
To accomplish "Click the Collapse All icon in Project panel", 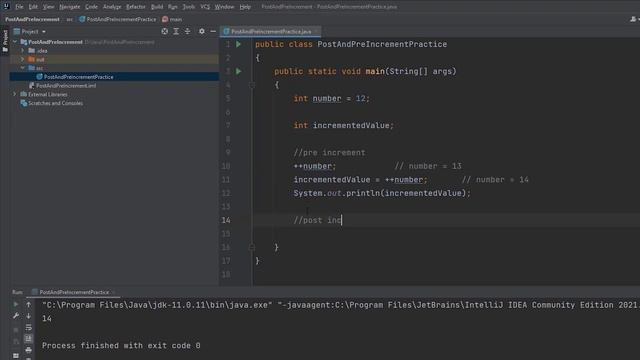I will [x=187, y=31].
